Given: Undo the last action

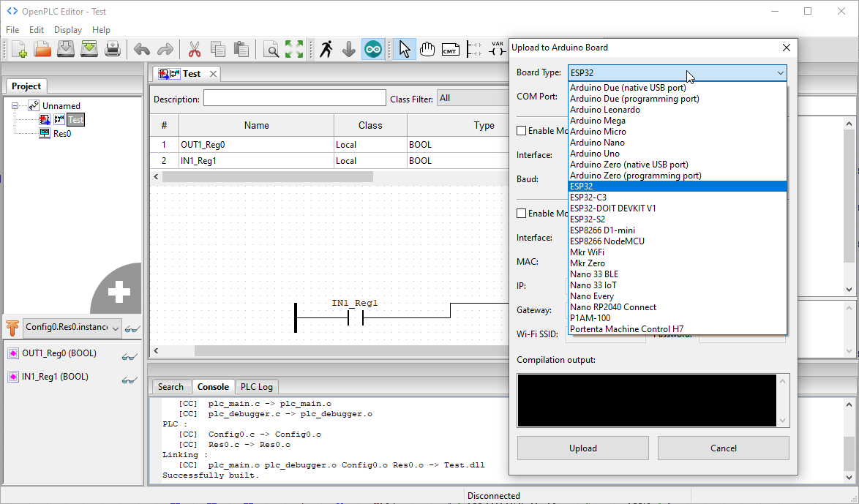Looking at the screenshot, I should [x=142, y=50].
